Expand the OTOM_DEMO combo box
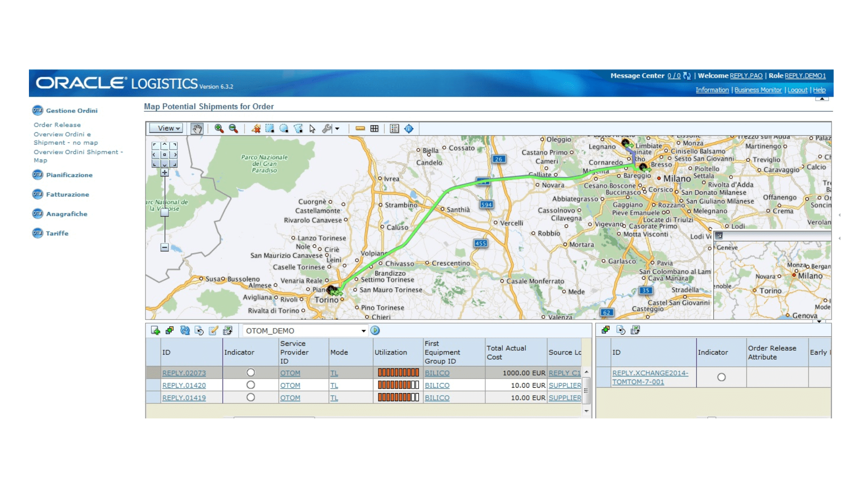Screen dimensions: 868x488 (x=363, y=331)
